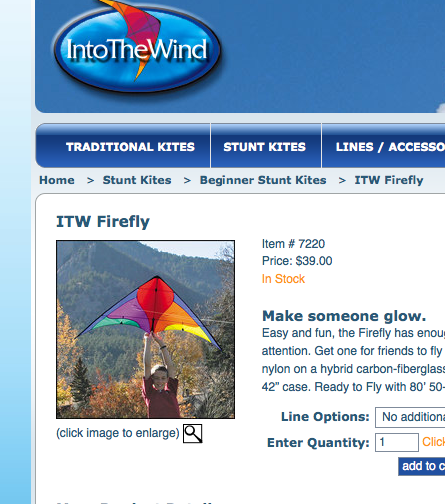Open the Traditional Kites menu

pyautogui.click(x=130, y=147)
